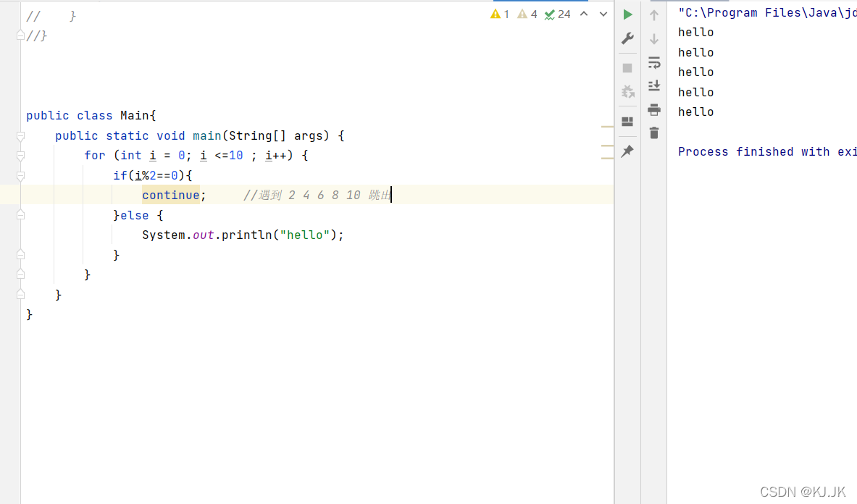Click the weak warning count of 4
Screen dimensions: 857x504
click(x=527, y=14)
